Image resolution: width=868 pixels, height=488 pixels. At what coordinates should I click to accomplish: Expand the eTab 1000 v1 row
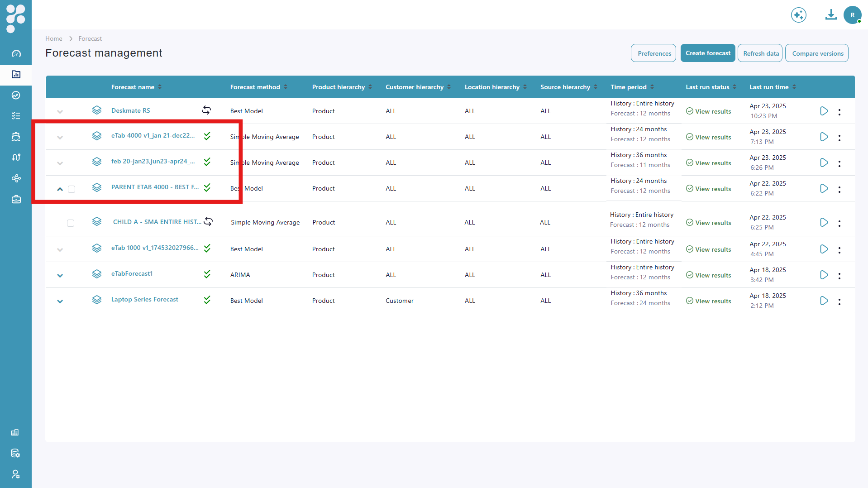[x=60, y=249]
